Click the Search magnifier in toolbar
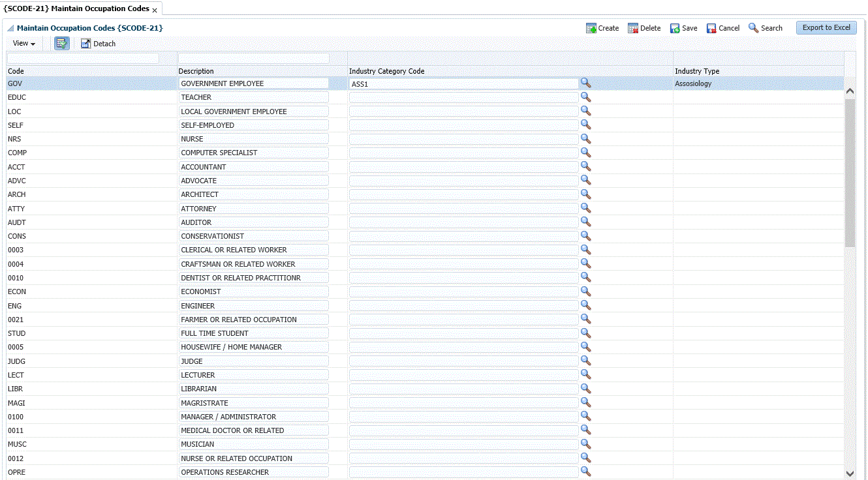This screenshot has width=868, height=480. pyautogui.click(x=754, y=28)
